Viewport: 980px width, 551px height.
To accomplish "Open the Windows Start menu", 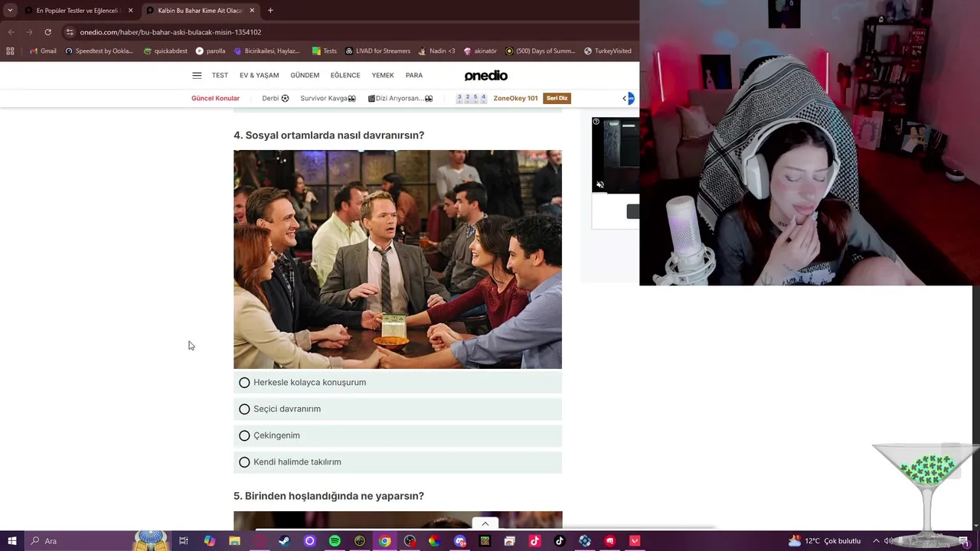I will point(11,541).
